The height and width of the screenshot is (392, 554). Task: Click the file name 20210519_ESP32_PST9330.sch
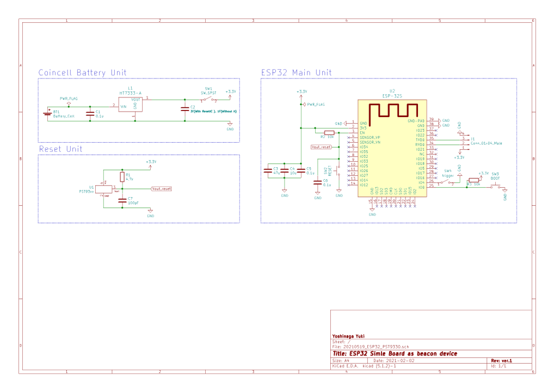(376, 347)
